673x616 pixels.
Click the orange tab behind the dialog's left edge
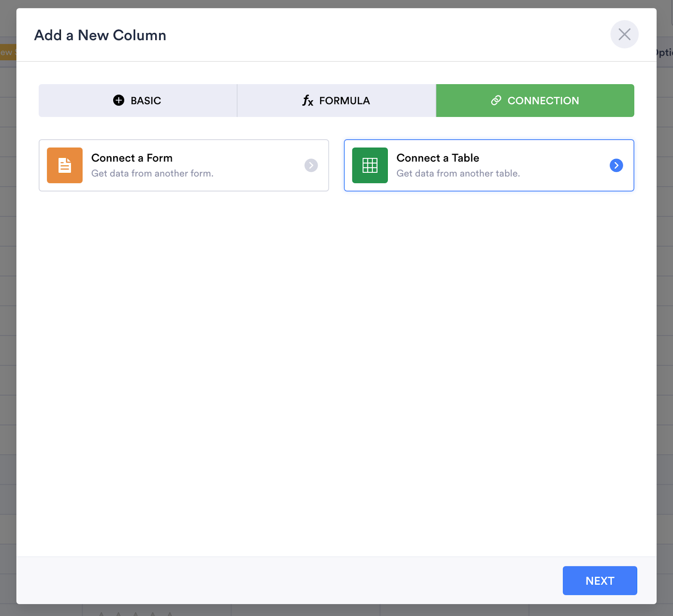pos(8,52)
